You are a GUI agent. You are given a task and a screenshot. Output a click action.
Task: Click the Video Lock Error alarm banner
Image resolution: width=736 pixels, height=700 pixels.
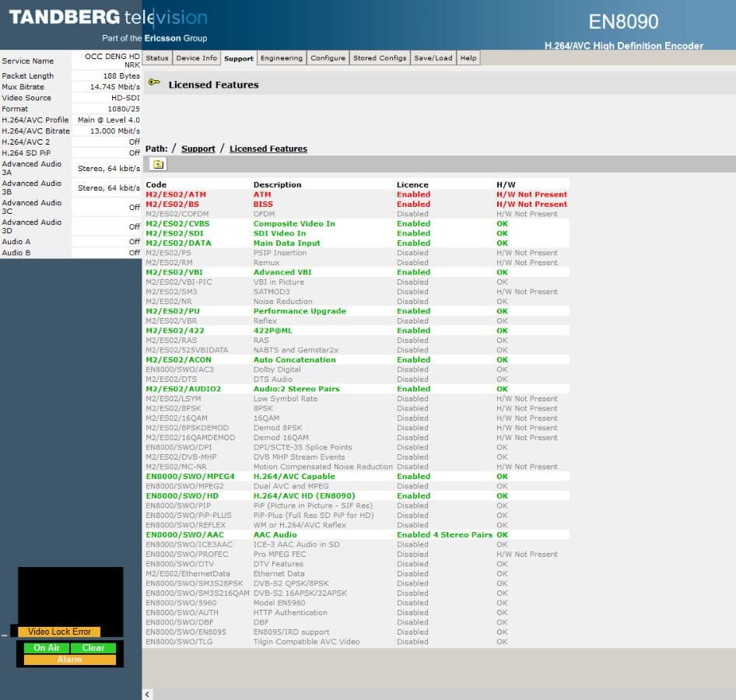pyautogui.click(x=58, y=632)
